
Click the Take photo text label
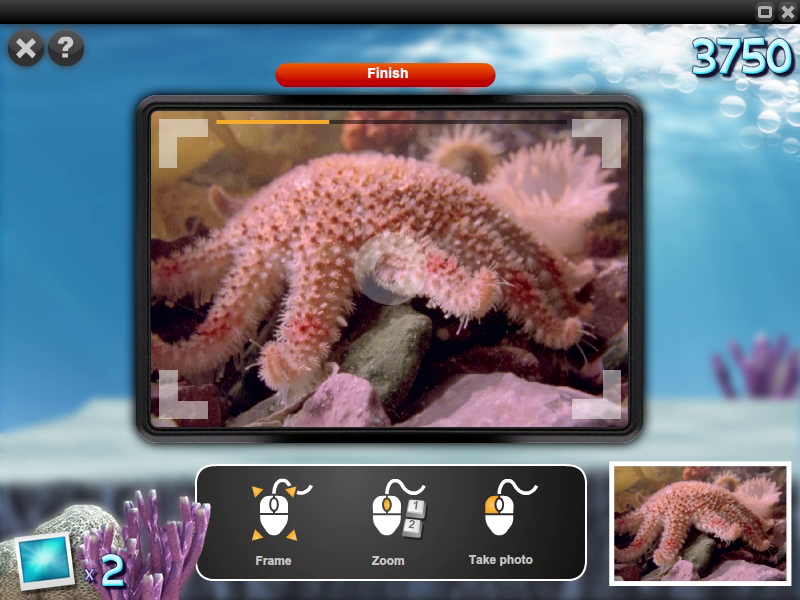[x=500, y=560]
